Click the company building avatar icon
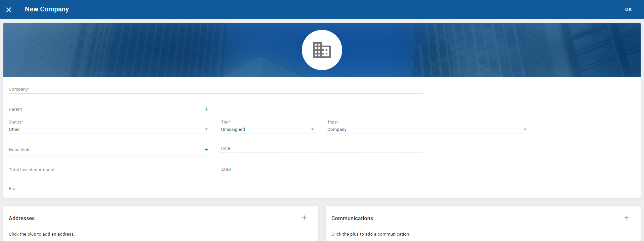 322,50
